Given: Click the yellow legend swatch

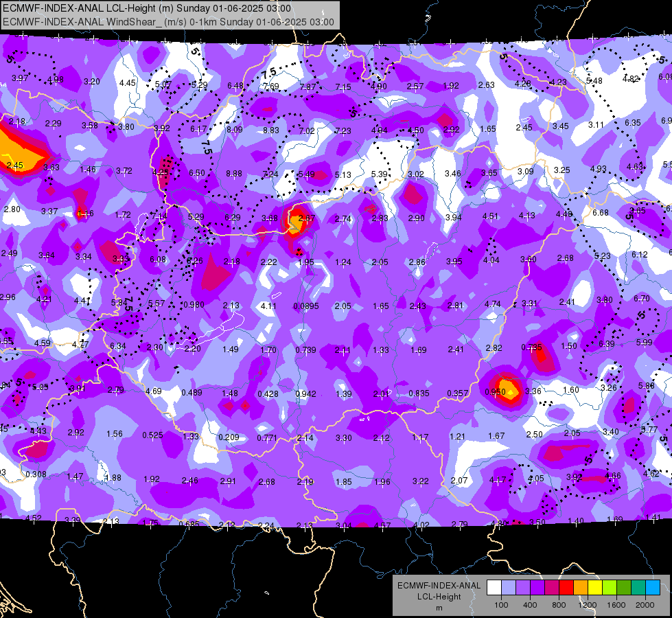Looking at the screenshot, I should [x=595, y=588].
